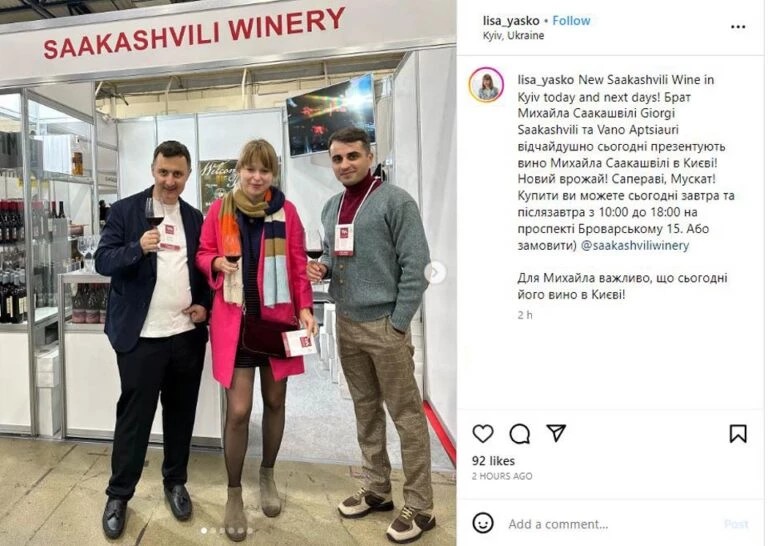Save the post with the bookmark icon
768x546 pixels.
pyautogui.click(x=738, y=433)
